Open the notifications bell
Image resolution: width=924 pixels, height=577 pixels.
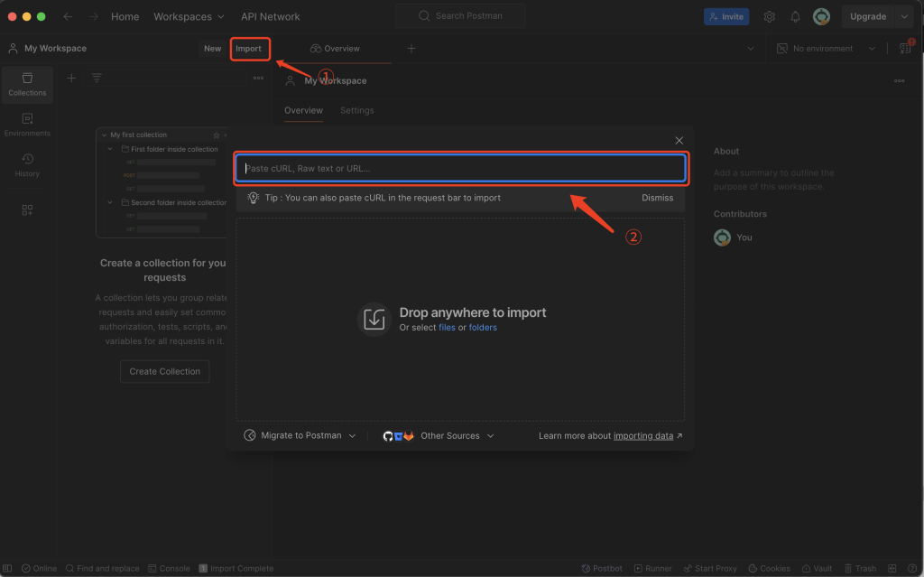pyautogui.click(x=795, y=16)
